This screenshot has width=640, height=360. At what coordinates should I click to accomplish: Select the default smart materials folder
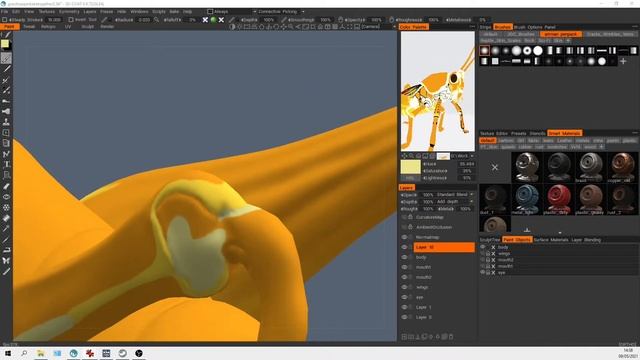[487, 140]
